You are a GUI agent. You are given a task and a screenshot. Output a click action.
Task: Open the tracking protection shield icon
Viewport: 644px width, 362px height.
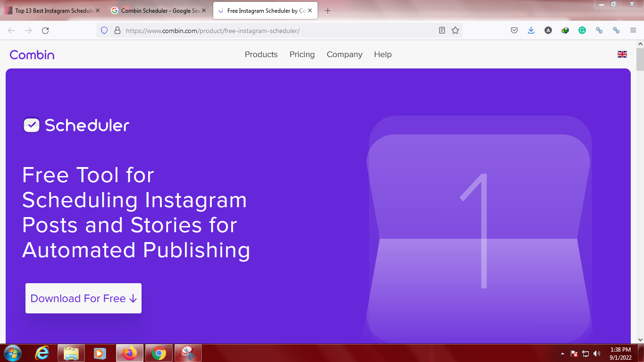click(x=104, y=30)
